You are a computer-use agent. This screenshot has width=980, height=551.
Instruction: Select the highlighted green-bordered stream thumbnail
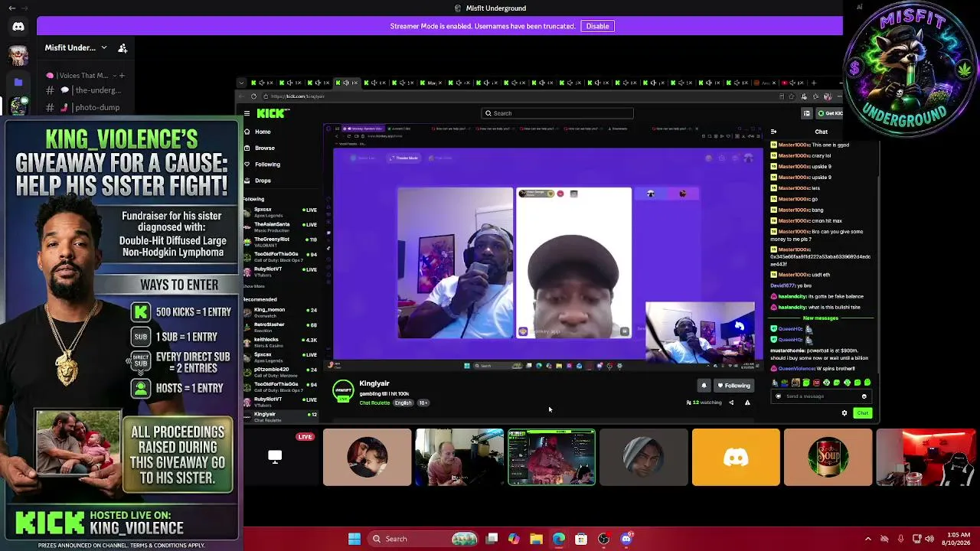(551, 458)
